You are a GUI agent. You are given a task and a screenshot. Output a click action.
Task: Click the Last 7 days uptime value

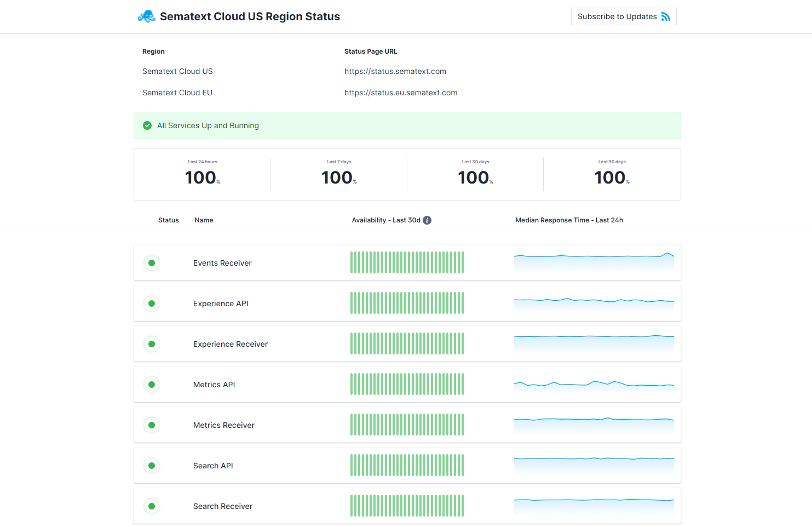pos(339,177)
